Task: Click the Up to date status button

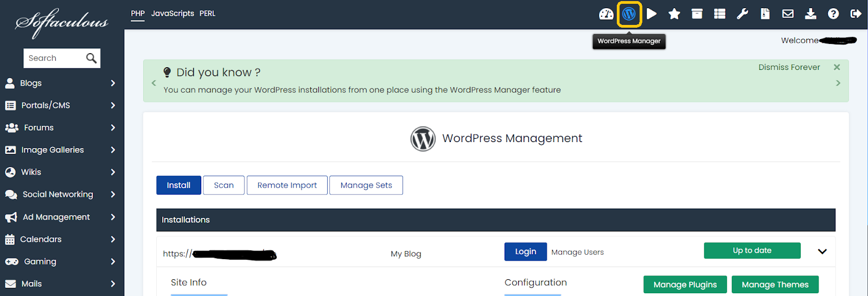Action: 752,250
